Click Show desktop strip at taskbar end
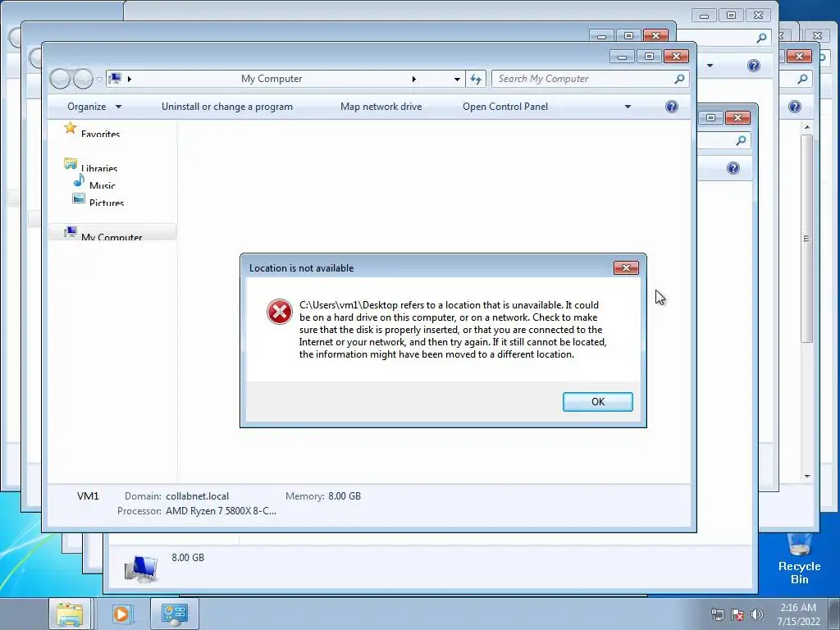This screenshot has width=840, height=630. point(834,614)
